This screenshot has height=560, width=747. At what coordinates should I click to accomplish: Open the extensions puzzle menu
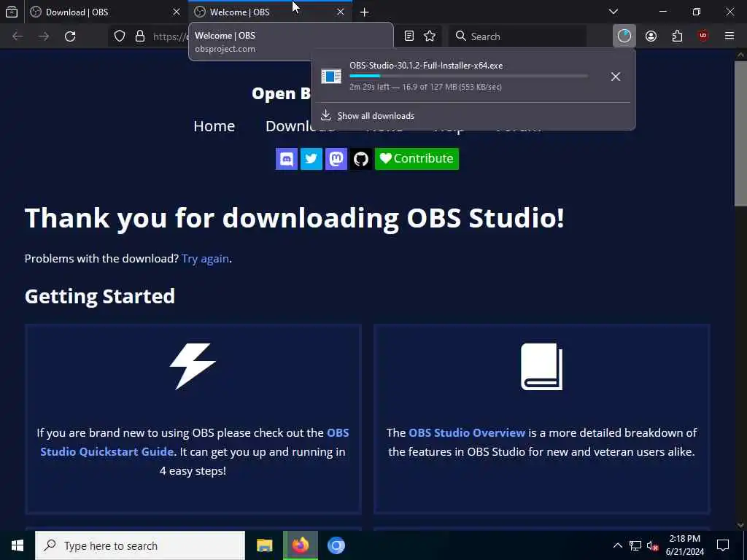677,36
